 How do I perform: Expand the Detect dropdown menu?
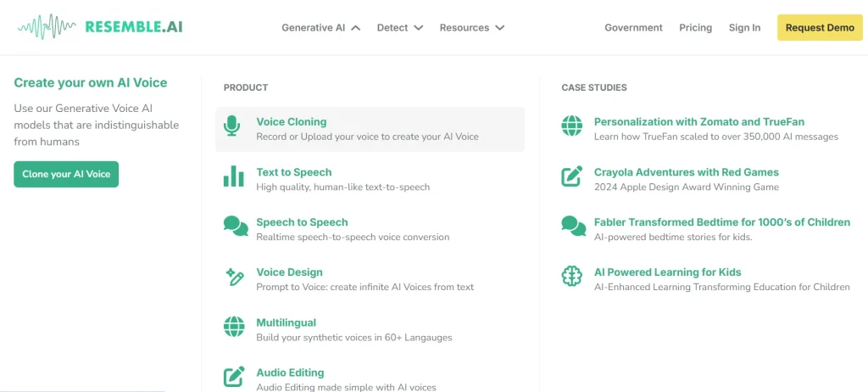coord(399,28)
